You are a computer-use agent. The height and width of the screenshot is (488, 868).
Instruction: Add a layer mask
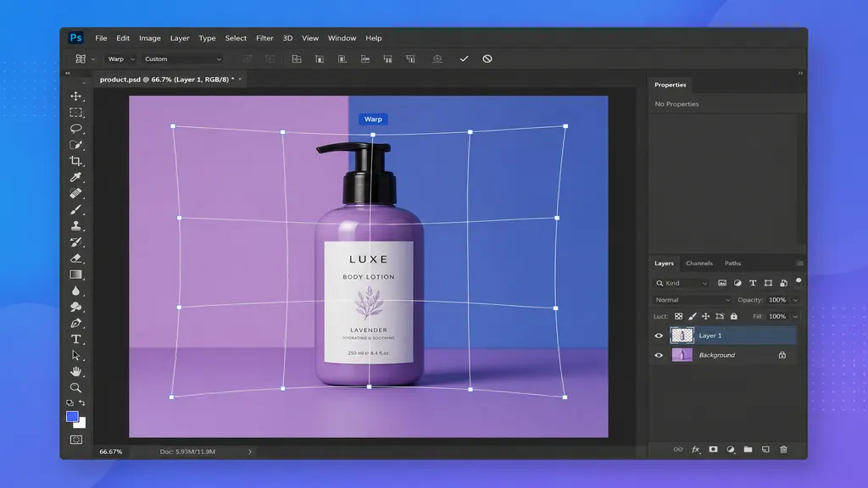click(x=713, y=449)
